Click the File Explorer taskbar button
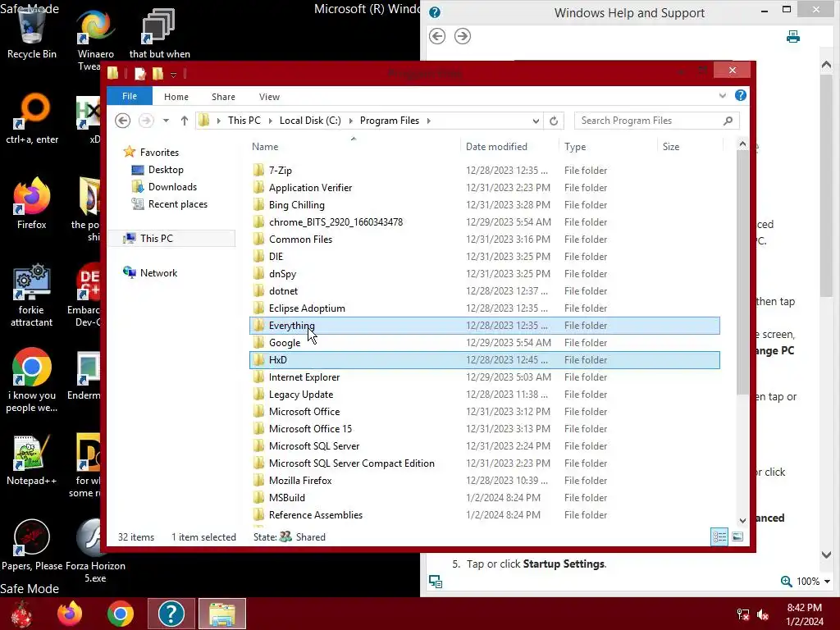 tap(222, 614)
